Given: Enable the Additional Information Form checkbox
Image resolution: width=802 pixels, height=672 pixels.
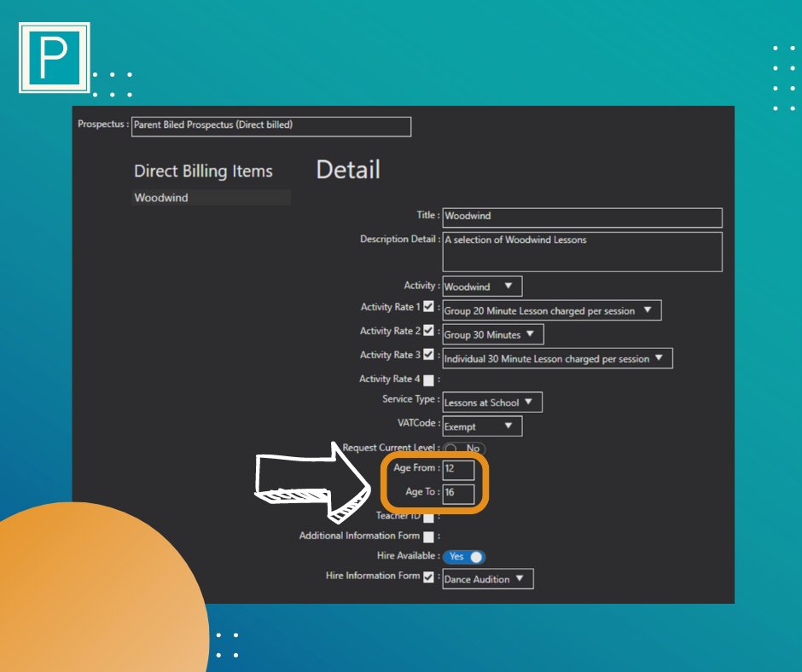Looking at the screenshot, I should pyautogui.click(x=428, y=536).
